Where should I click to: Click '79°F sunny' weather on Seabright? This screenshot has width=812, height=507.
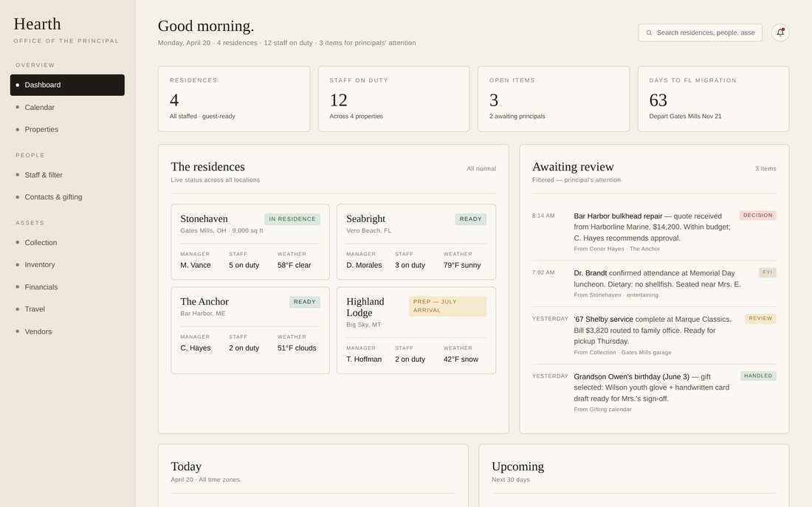[x=462, y=265]
